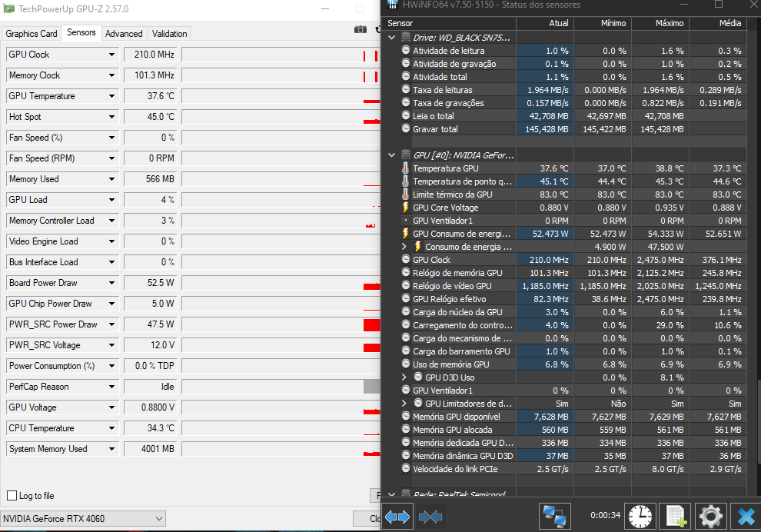Reset HWiNFO timer with clock icon

point(640,516)
